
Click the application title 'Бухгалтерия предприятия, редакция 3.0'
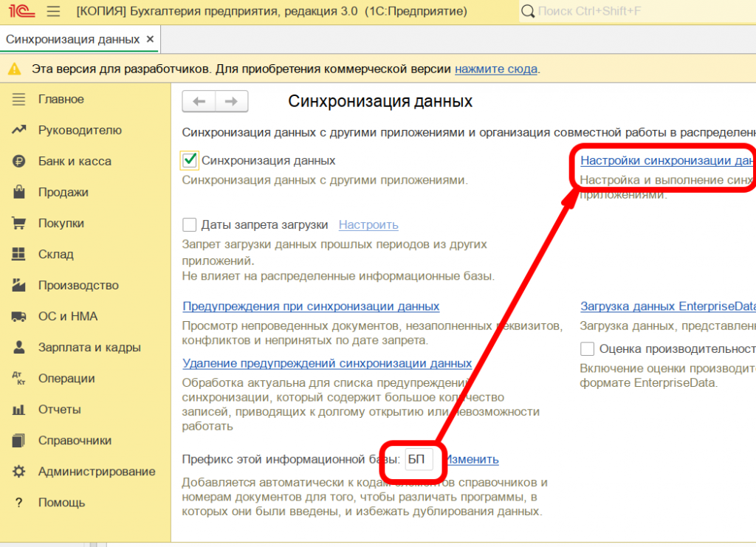pos(244,11)
